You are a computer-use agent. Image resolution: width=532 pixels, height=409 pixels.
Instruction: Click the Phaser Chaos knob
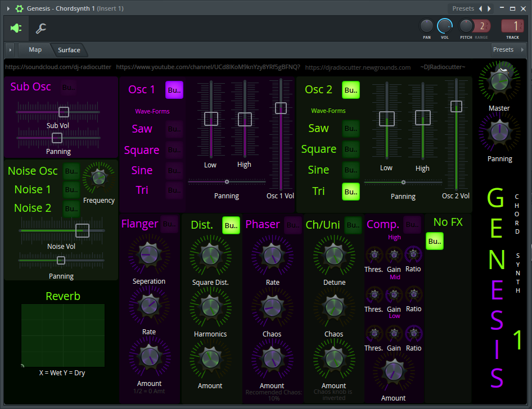(x=272, y=307)
